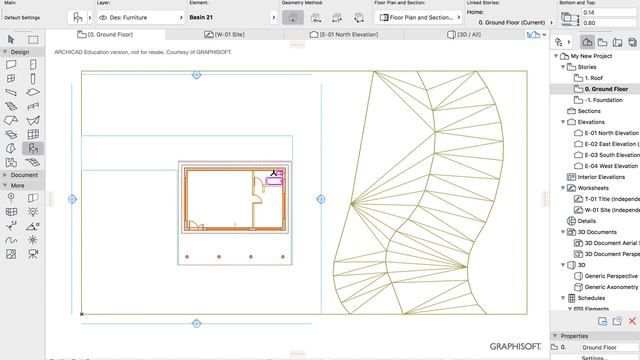640x360 pixels.
Task: Collapse the Design toolbox group
Action: pyautogui.click(x=5, y=52)
